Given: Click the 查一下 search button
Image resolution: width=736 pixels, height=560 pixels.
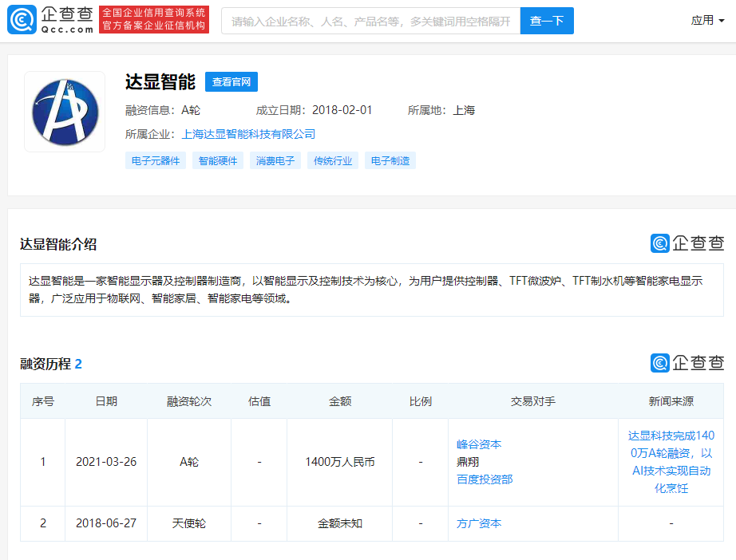Looking at the screenshot, I should (547, 21).
